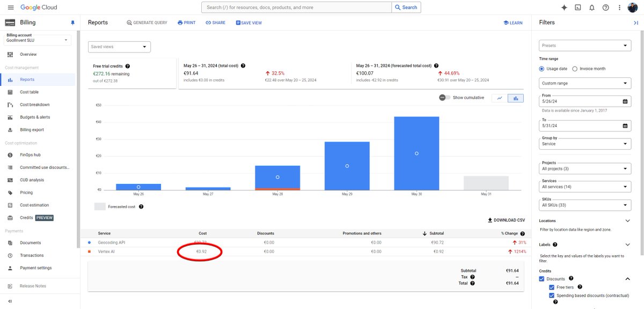Click help icon beside Labels filter

pos(555,245)
